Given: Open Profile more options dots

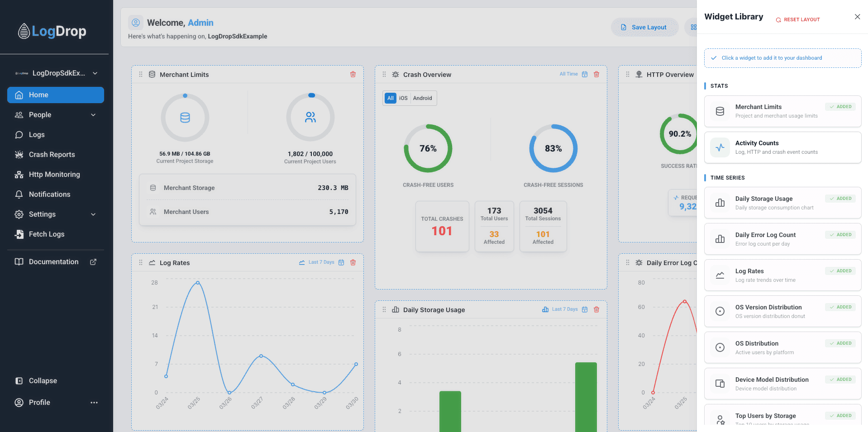Looking at the screenshot, I should pyautogui.click(x=94, y=403).
